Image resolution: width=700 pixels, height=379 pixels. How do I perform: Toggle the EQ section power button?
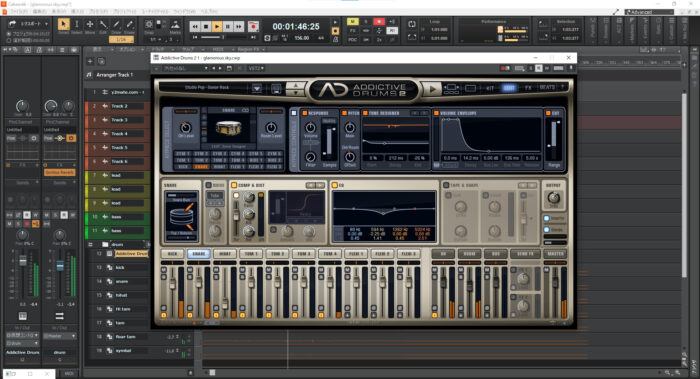[334, 185]
